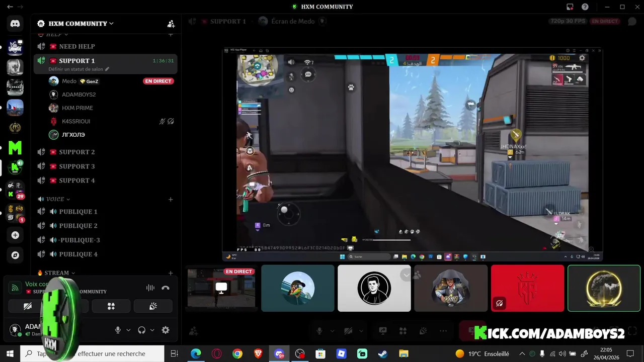The width and height of the screenshot is (644, 362).
Task: Open File Explorer from the taskbar
Action: pos(404,354)
